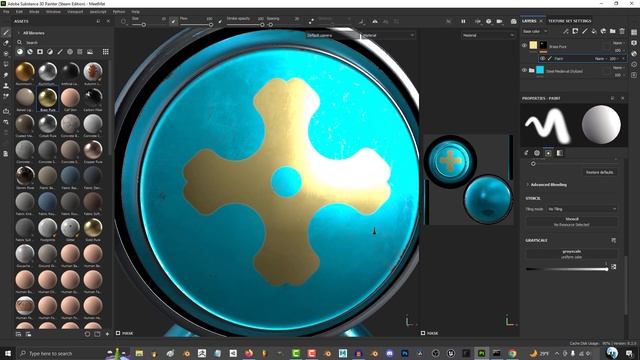Hide the Paint effect sublayer
640x360 pixels.
pyautogui.click(x=542, y=58)
